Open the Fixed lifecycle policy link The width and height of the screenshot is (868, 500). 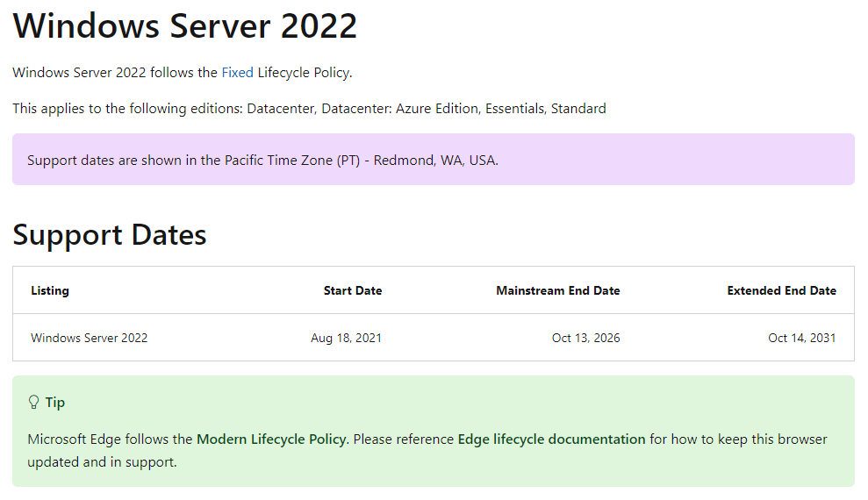[x=238, y=73]
